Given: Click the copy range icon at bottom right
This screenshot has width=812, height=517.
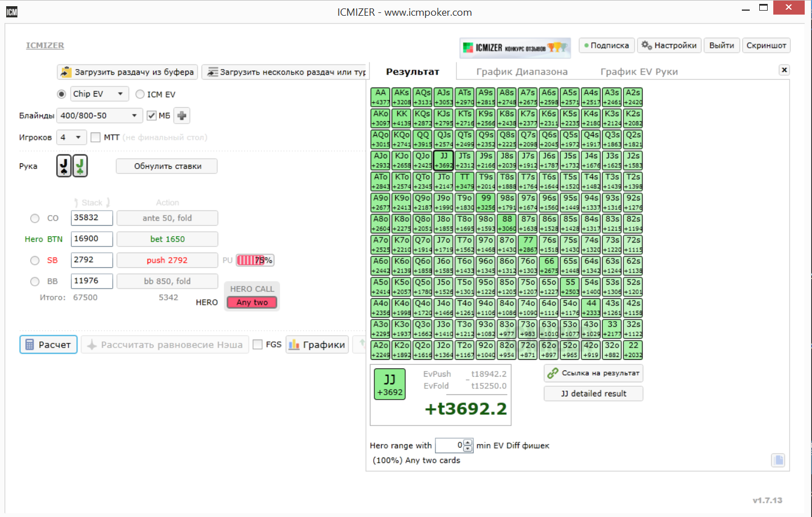Looking at the screenshot, I should click(778, 460).
